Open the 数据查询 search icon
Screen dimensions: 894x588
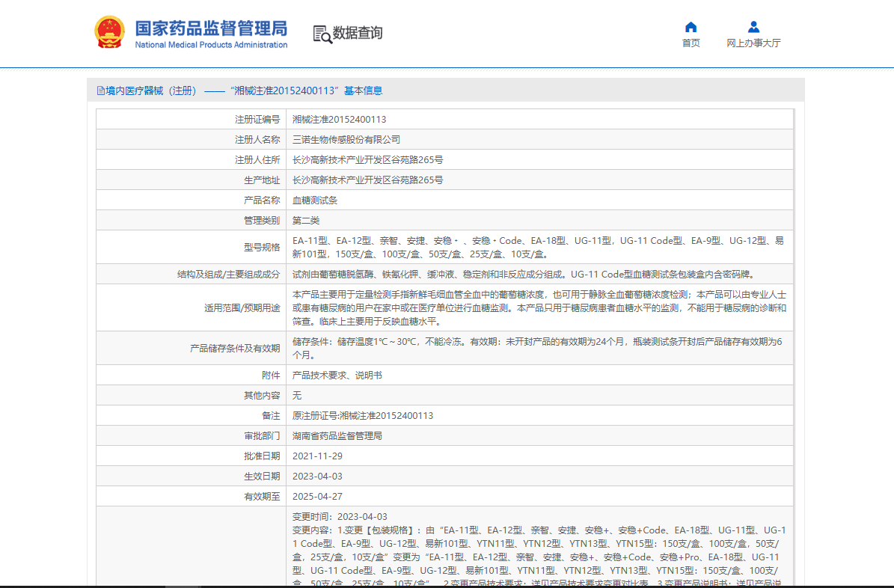(322, 34)
